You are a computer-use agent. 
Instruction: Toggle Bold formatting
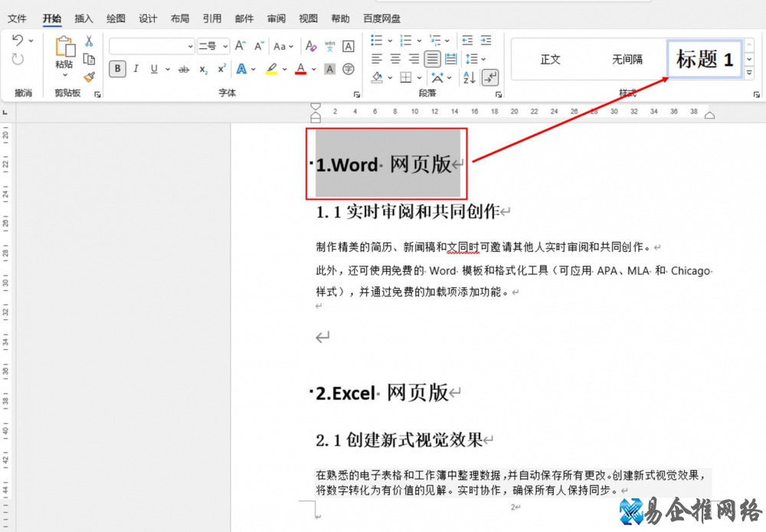coord(117,69)
